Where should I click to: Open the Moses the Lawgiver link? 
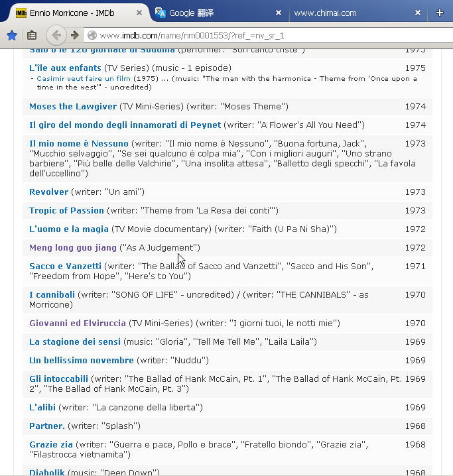[x=73, y=107]
